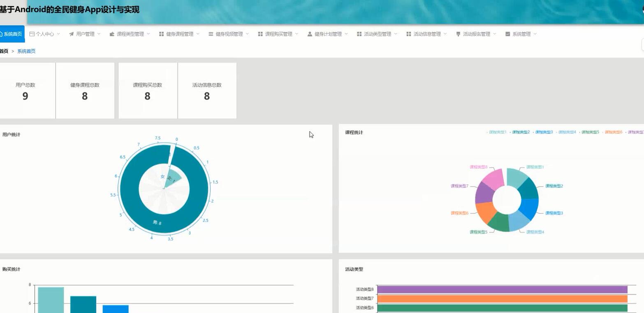The height and width of the screenshot is (313, 644).
Task: Click the 活动类型 panel title
Action: pyautogui.click(x=354, y=269)
